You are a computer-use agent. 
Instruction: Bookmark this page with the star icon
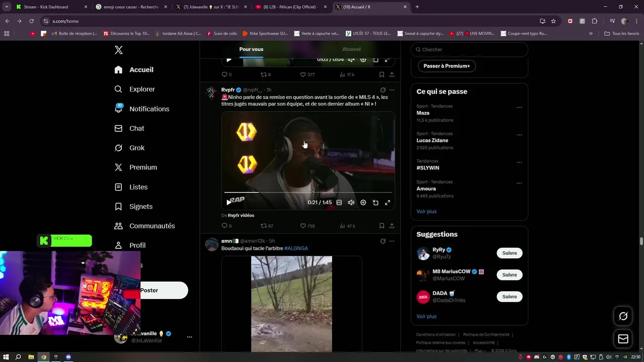(553, 21)
